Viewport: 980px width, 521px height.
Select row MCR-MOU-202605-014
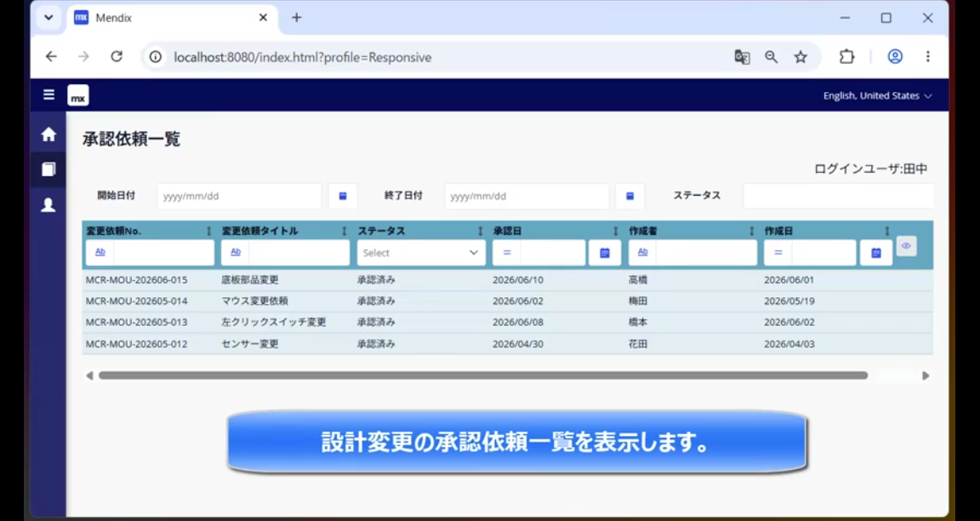point(508,301)
